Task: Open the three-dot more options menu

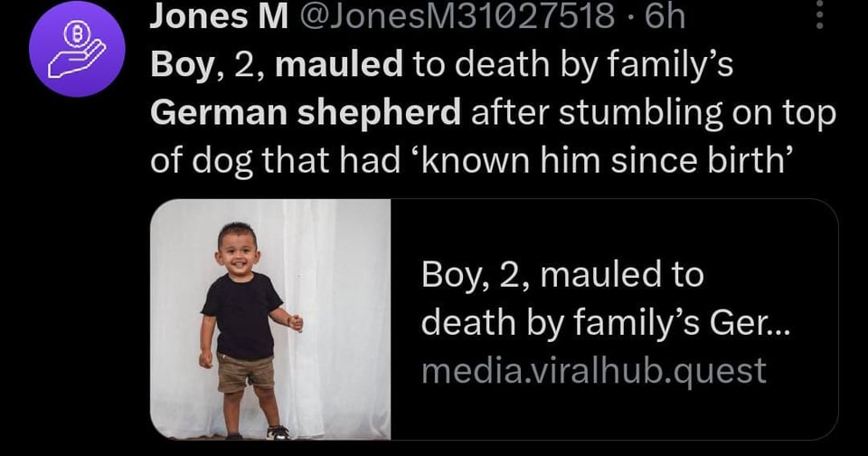Action: pyautogui.click(x=819, y=15)
